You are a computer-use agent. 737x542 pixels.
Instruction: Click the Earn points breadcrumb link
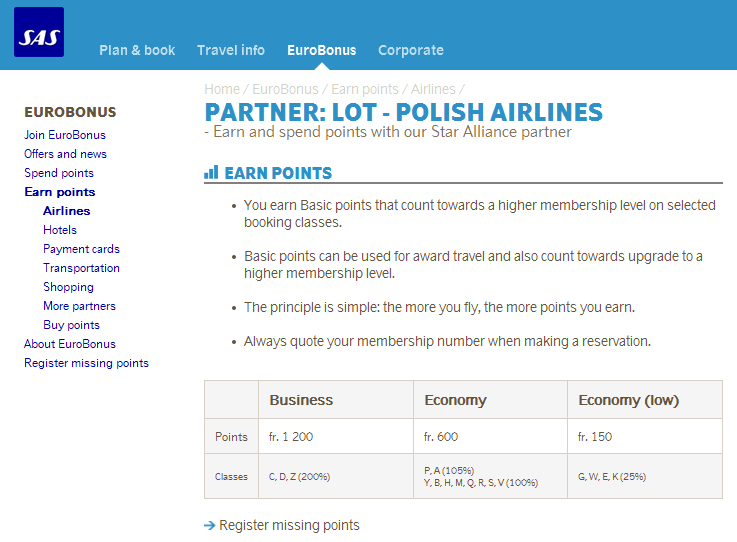tap(364, 89)
